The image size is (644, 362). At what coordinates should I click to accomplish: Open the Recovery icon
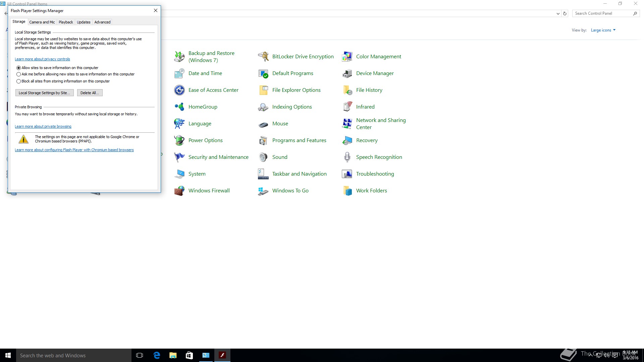[347, 140]
